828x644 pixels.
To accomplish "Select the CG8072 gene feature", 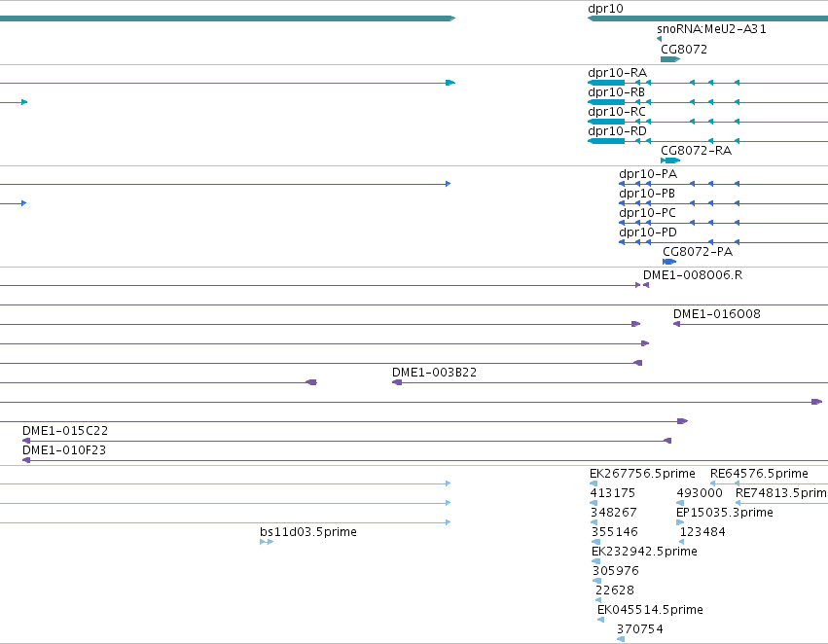I will pos(670,59).
